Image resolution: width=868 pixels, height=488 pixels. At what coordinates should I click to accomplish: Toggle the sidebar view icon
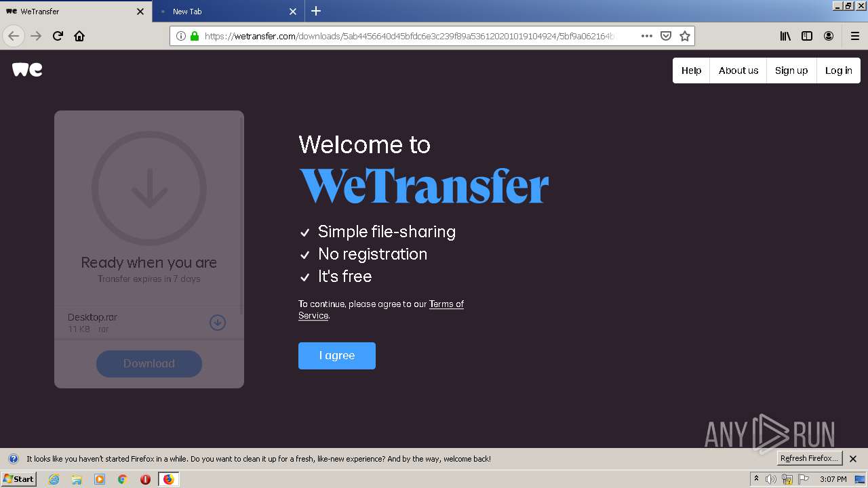pos(807,36)
